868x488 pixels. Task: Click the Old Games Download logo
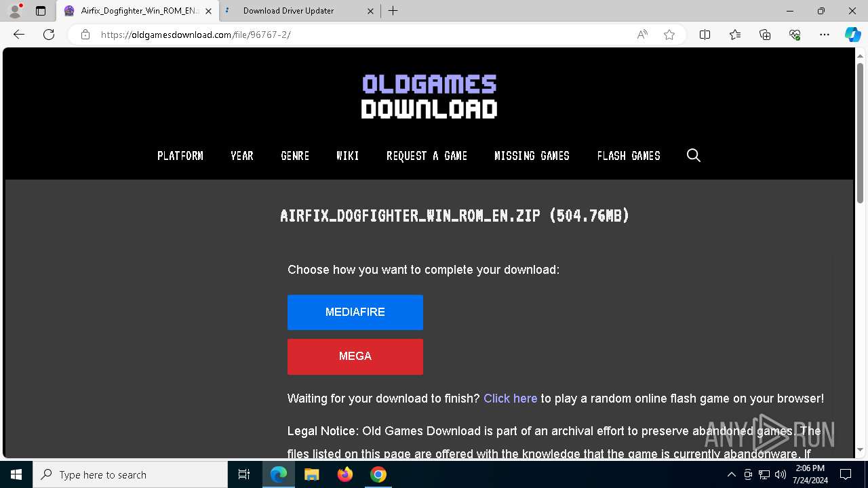click(x=429, y=97)
